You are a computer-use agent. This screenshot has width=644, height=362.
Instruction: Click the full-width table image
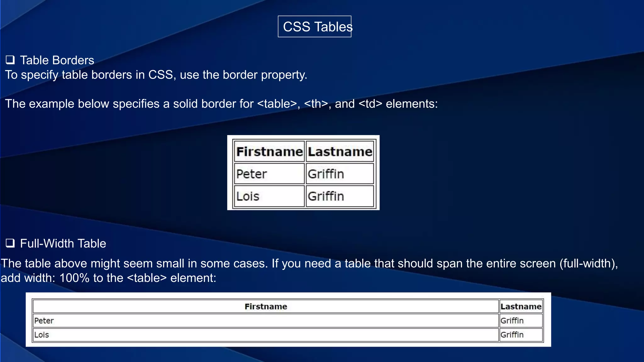click(288, 320)
